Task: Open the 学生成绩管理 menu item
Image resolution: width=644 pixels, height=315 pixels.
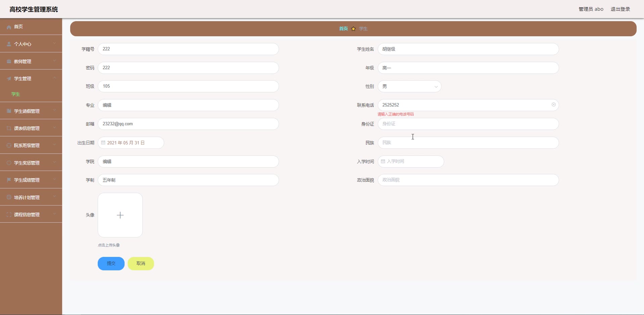Action: (x=31, y=180)
